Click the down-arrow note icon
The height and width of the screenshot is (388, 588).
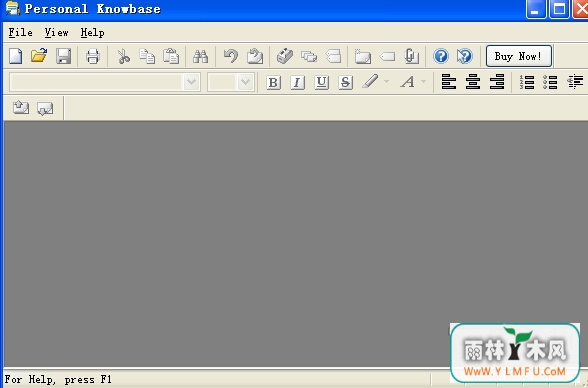tap(45, 109)
